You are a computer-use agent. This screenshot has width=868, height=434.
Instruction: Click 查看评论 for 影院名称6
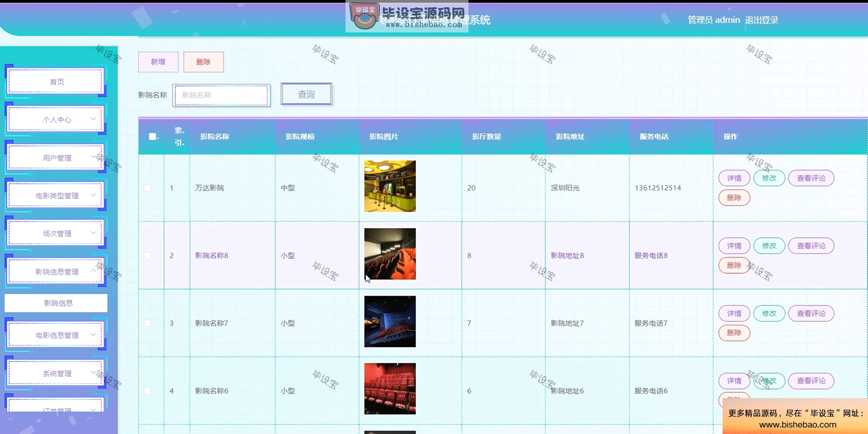(x=811, y=381)
